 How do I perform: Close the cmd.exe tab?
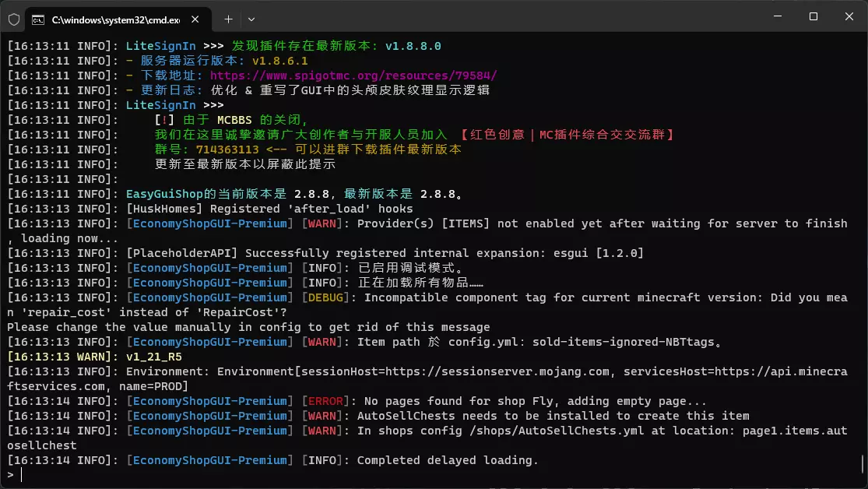click(195, 19)
